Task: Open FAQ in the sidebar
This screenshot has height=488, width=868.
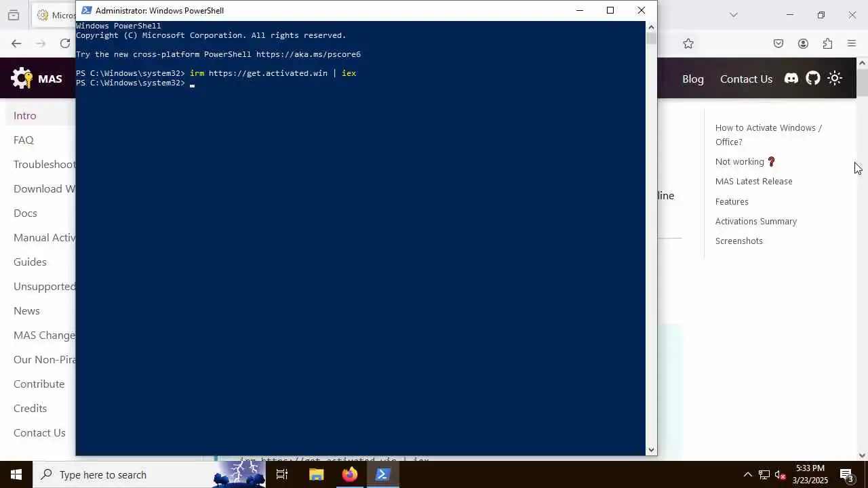Action: pyautogui.click(x=24, y=140)
